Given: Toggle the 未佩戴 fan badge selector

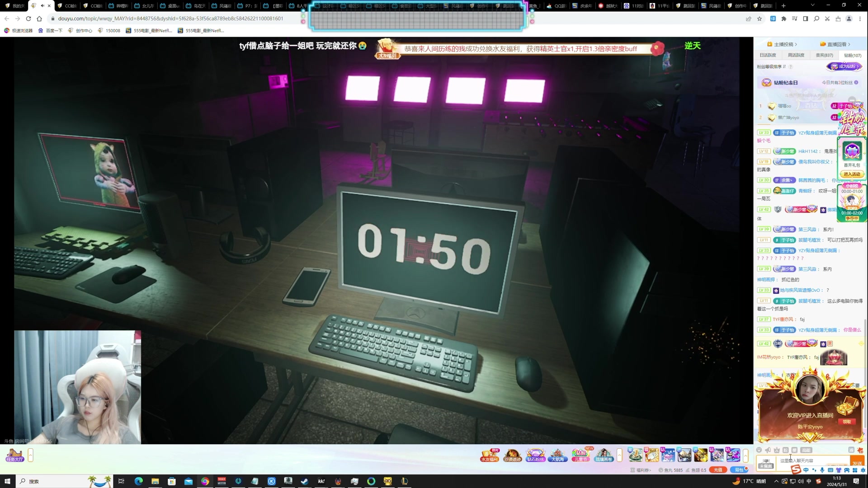Looking at the screenshot, I should point(766,463).
